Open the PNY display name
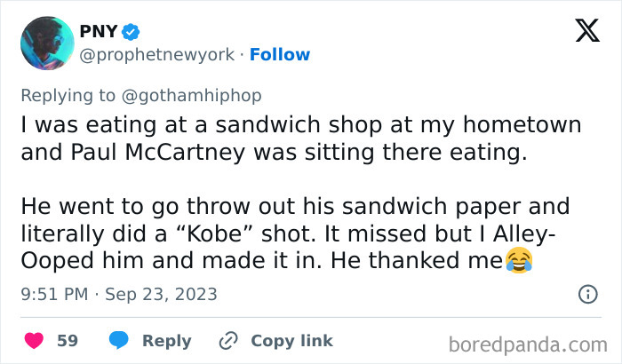622x364 pixels. tap(97, 32)
